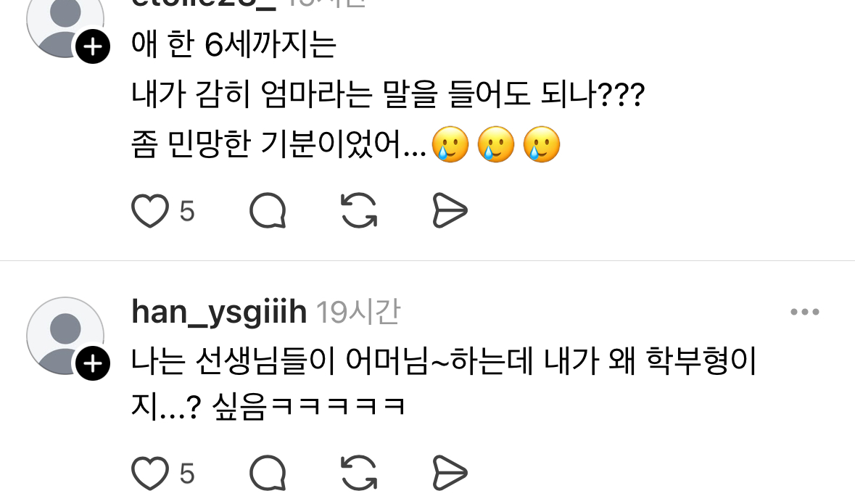Tap the partially visible username at top
Image resolution: width=855 pixels, height=504 pixels.
click(203, 4)
